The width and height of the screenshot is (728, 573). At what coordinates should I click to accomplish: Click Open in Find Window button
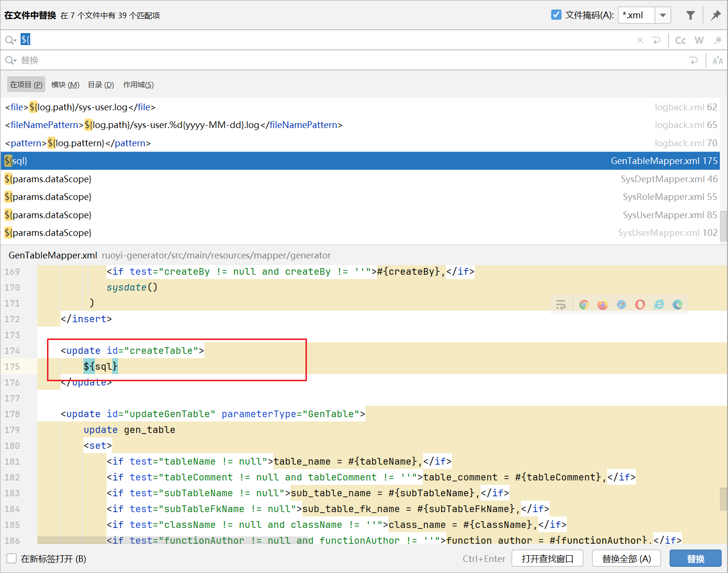(x=548, y=559)
